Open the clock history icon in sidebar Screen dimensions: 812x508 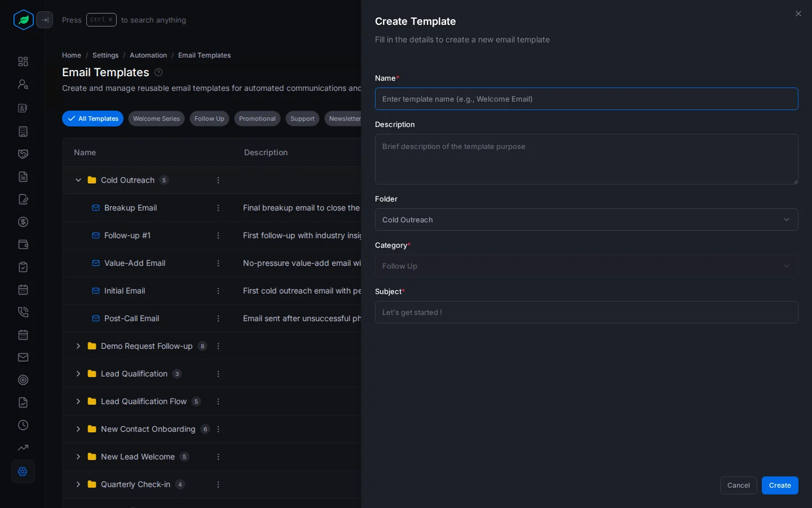coord(23,425)
